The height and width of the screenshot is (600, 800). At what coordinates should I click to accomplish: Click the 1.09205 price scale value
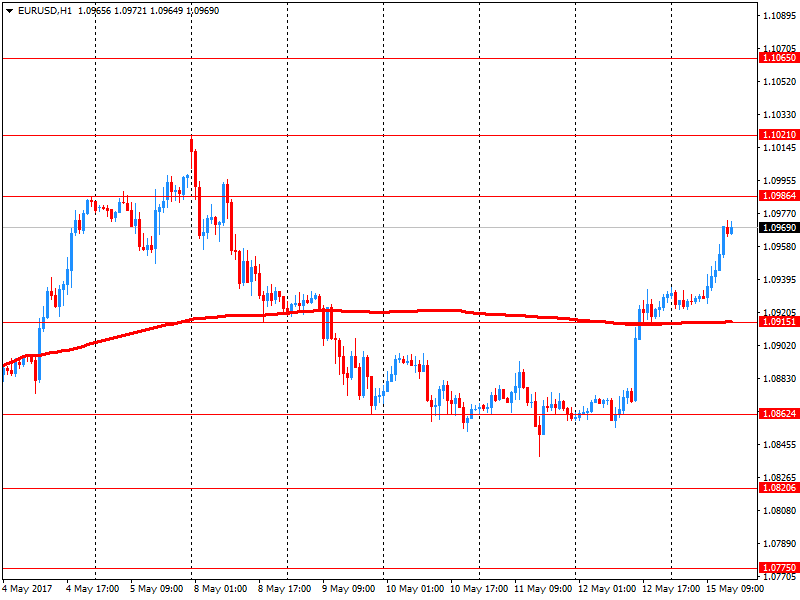780,312
